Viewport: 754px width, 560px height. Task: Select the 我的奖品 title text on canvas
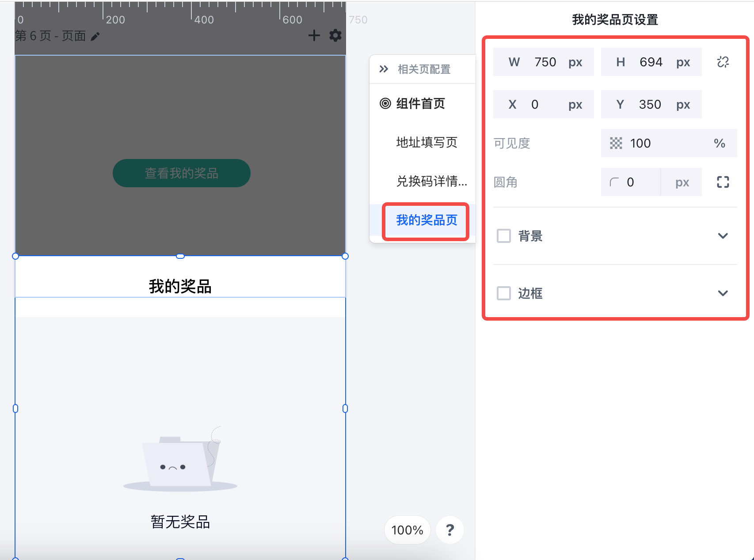[180, 286]
